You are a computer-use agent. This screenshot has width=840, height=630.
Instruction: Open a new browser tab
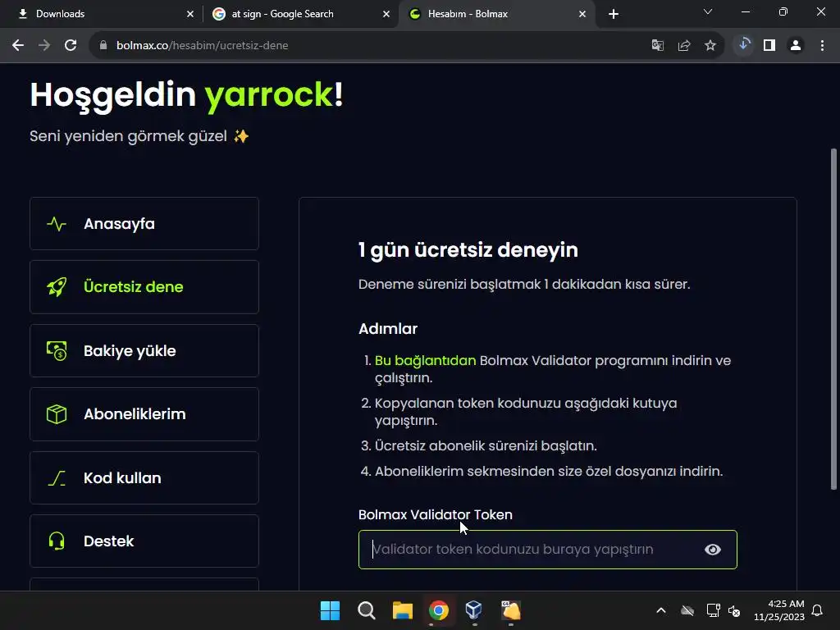click(x=614, y=14)
